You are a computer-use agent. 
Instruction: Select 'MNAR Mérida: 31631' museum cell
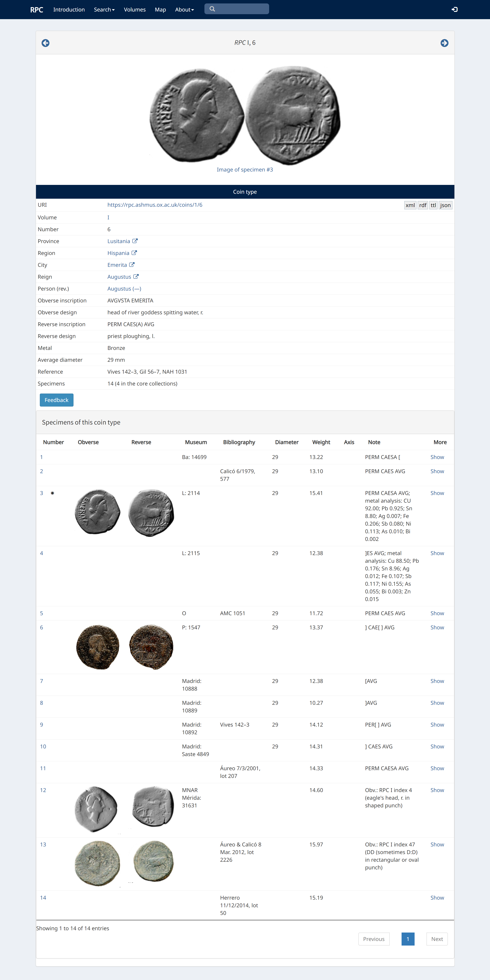pos(192,797)
